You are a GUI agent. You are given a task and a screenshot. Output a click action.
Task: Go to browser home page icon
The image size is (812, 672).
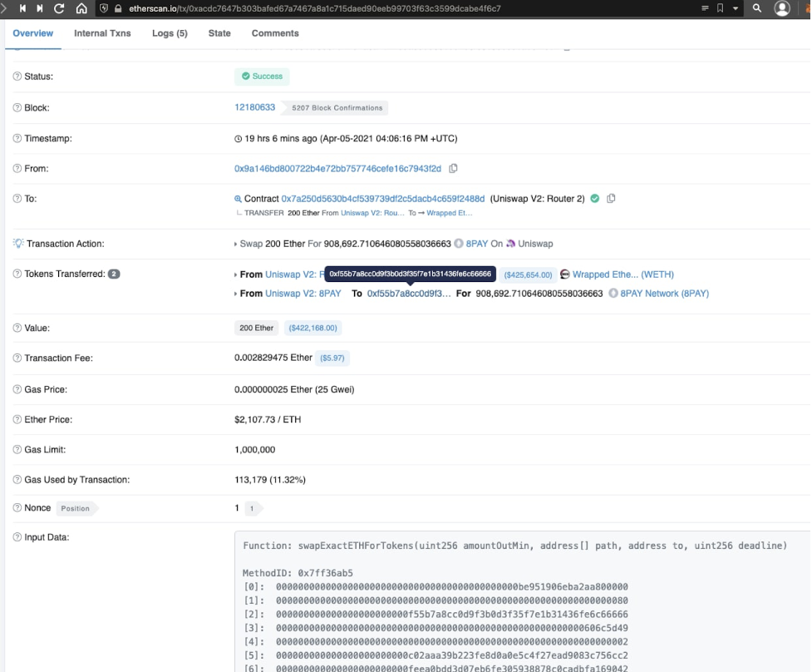(81, 8)
